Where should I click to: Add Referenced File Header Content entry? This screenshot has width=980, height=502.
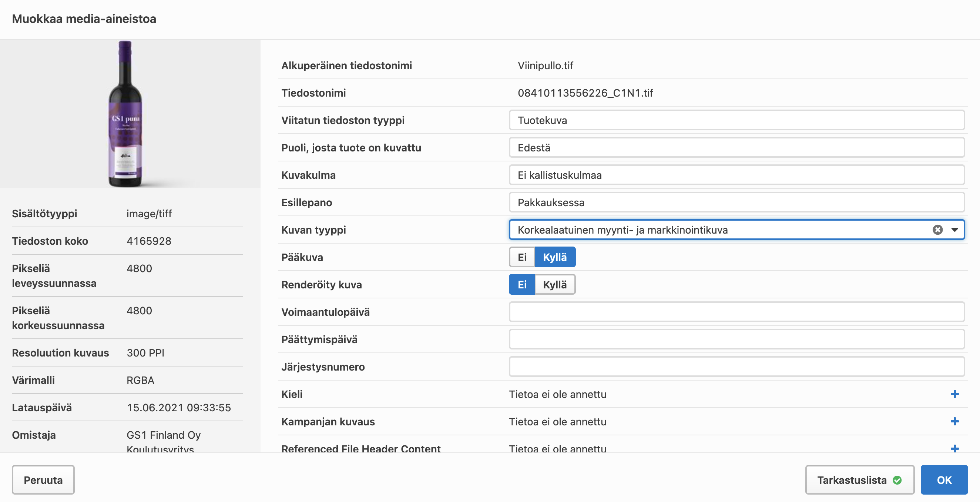click(954, 448)
